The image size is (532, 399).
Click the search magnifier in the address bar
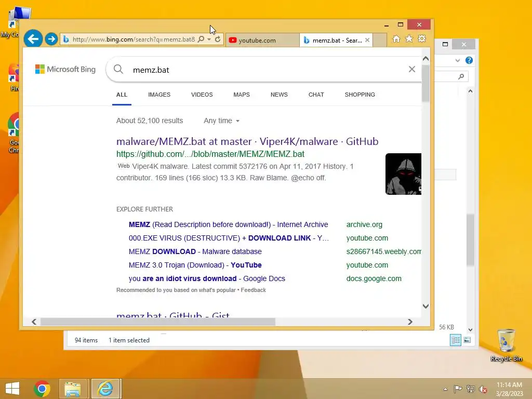201,39
